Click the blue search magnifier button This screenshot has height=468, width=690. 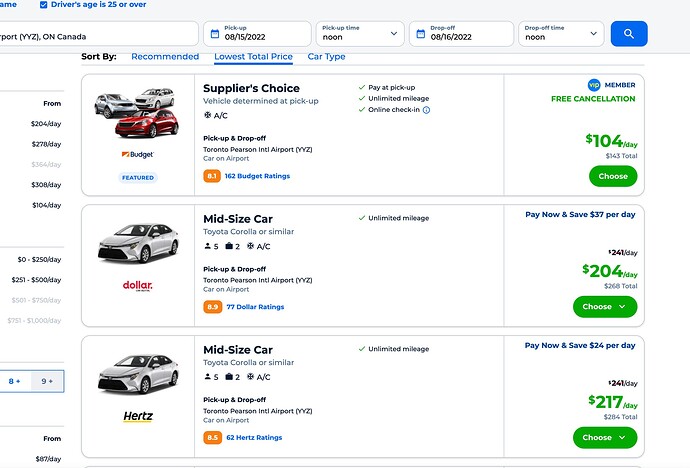pos(629,34)
